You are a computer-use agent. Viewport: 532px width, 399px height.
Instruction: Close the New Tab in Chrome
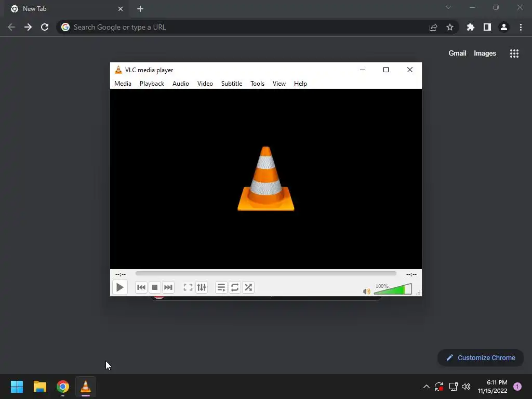click(x=121, y=9)
